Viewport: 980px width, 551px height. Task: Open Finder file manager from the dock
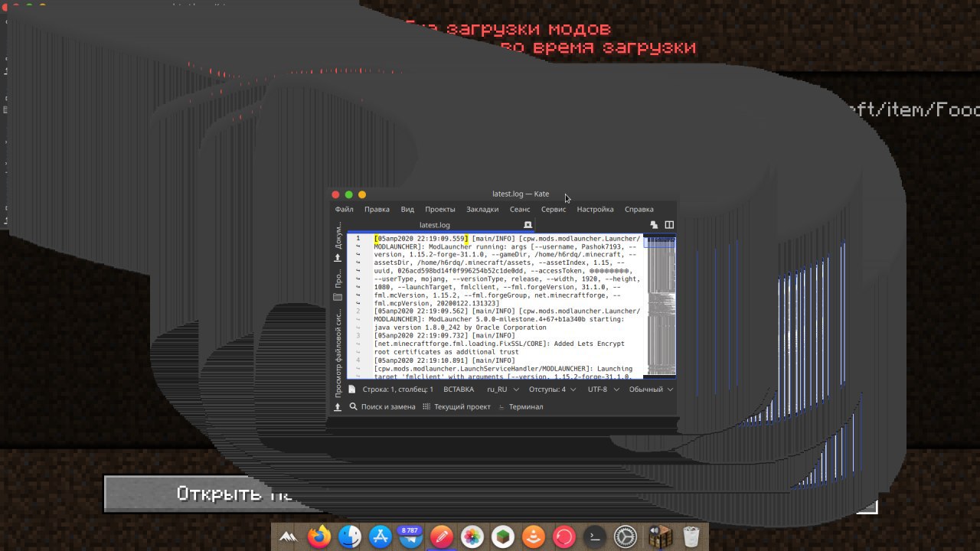(350, 537)
